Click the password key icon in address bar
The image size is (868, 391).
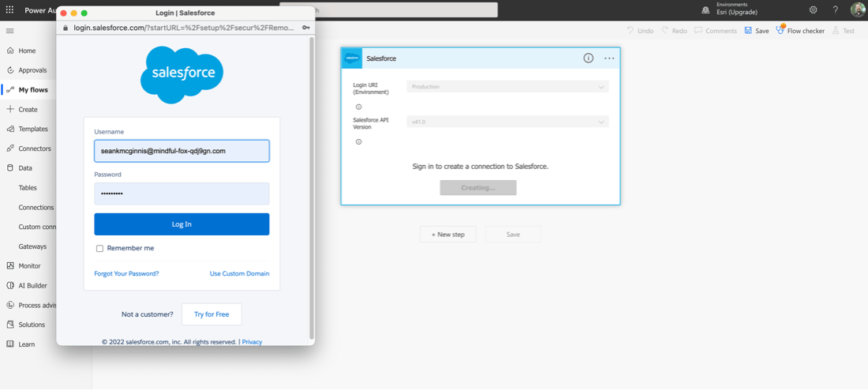click(305, 27)
